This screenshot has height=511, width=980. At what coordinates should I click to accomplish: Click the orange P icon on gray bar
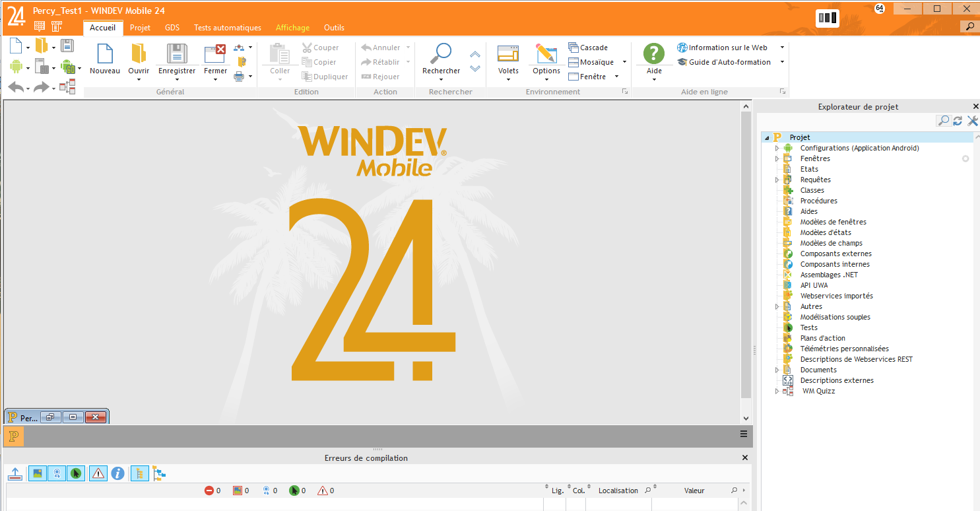point(14,436)
